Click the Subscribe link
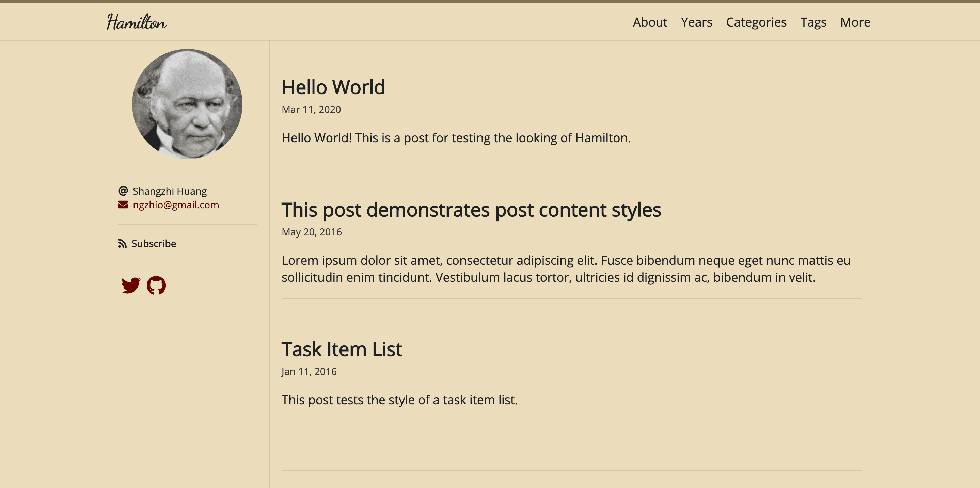 (x=154, y=244)
